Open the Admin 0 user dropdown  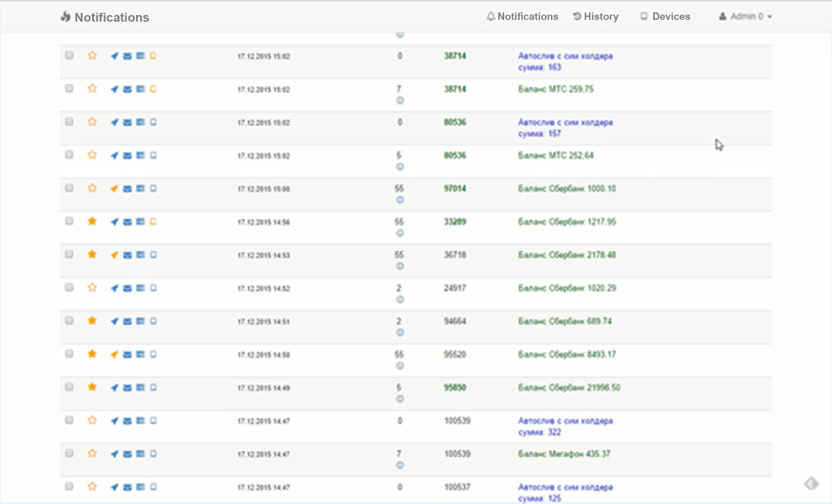pyautogui.click(x=746, y=17)
